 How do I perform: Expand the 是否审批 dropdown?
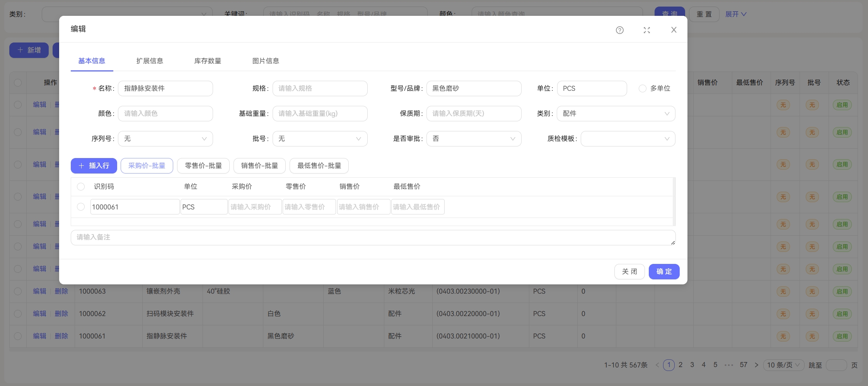[x=473, y=139]
